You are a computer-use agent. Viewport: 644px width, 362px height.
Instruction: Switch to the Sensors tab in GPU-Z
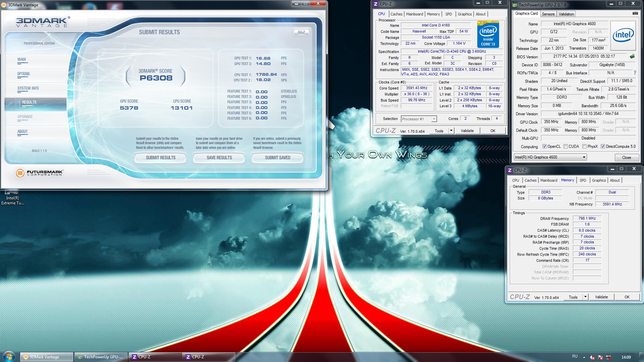click(548, 14)
